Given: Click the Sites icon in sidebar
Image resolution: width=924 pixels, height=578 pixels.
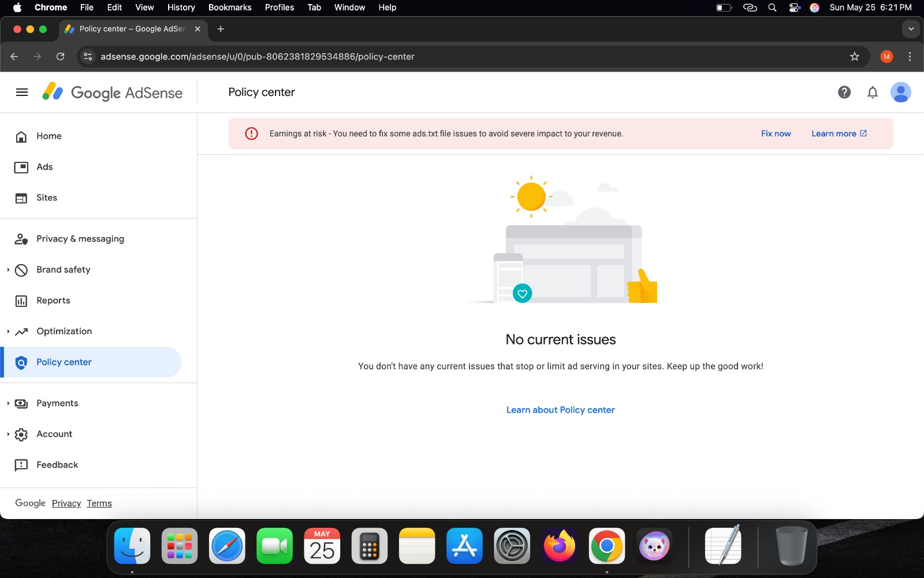Looking at the screenshot, I should [21, 198].
